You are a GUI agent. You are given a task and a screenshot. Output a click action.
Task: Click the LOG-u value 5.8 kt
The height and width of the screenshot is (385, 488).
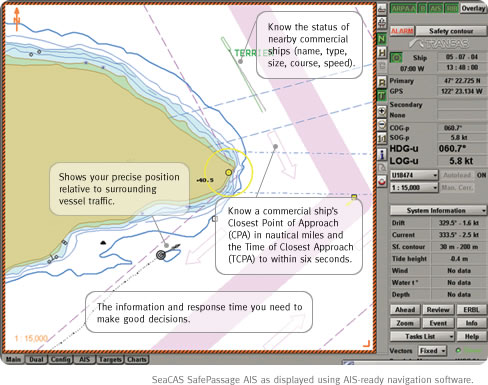coord(461,161)
